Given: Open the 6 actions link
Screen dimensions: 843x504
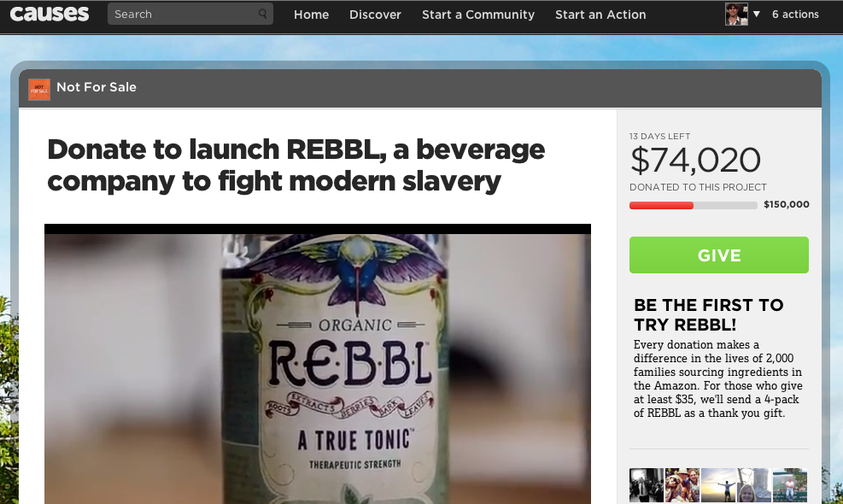Looking at the screenshot, I should point(795,15).
